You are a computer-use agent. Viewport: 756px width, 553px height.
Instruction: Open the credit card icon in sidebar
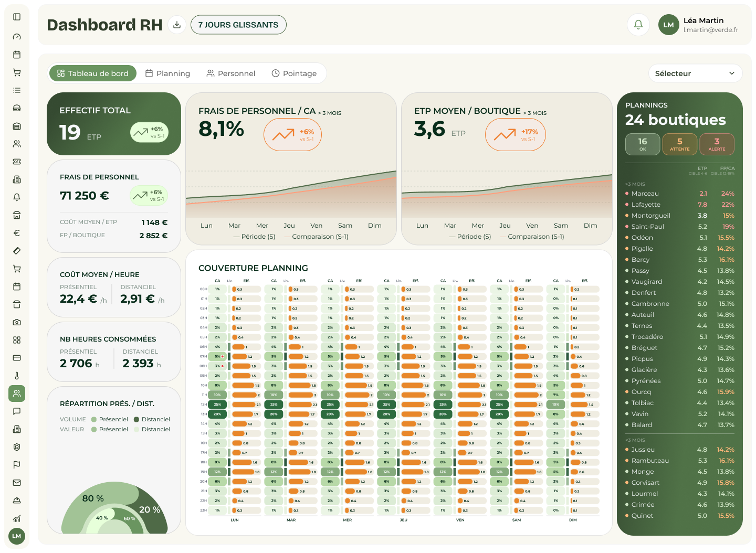point(17,358)
